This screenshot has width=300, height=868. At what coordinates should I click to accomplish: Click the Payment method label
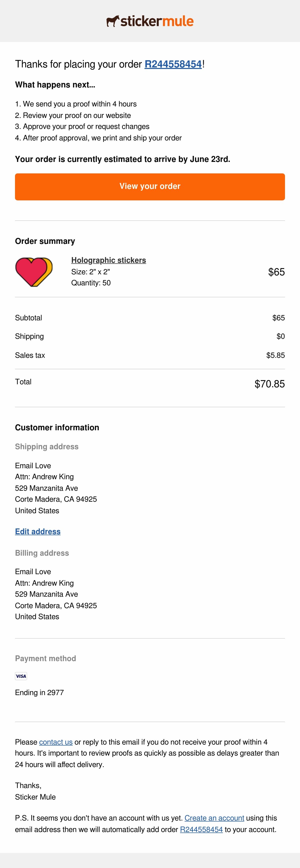pos(45,658)
